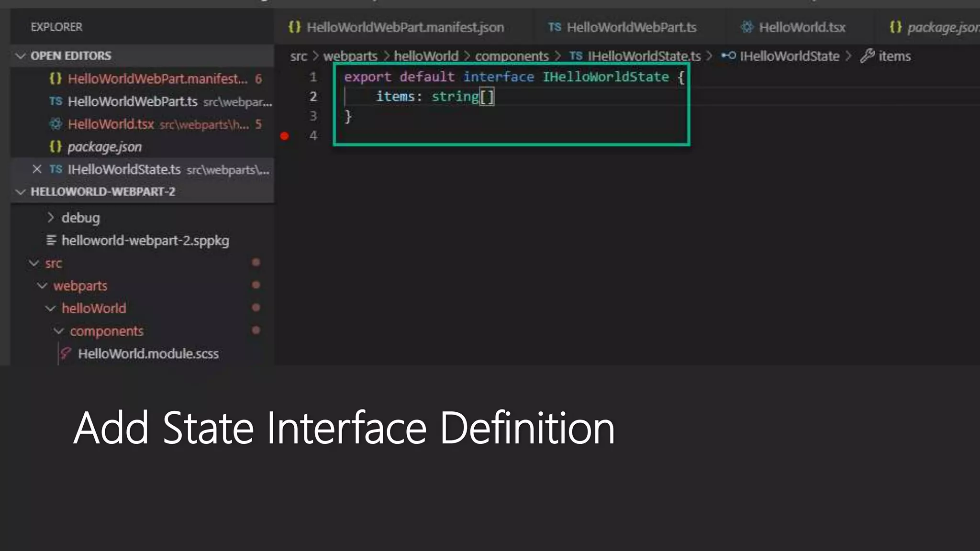Click helloWorld breadcrumb segment
Screen dimensions: 980x551
coord(426,56)
